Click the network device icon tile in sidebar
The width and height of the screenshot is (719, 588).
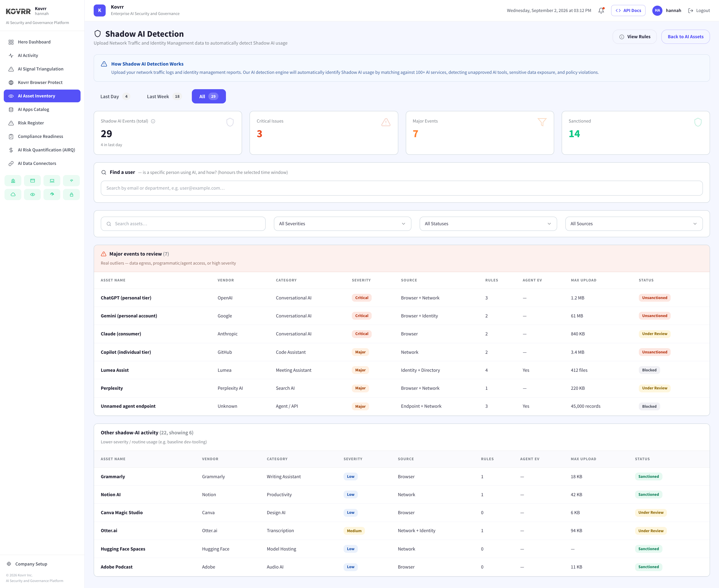point(13,180)
